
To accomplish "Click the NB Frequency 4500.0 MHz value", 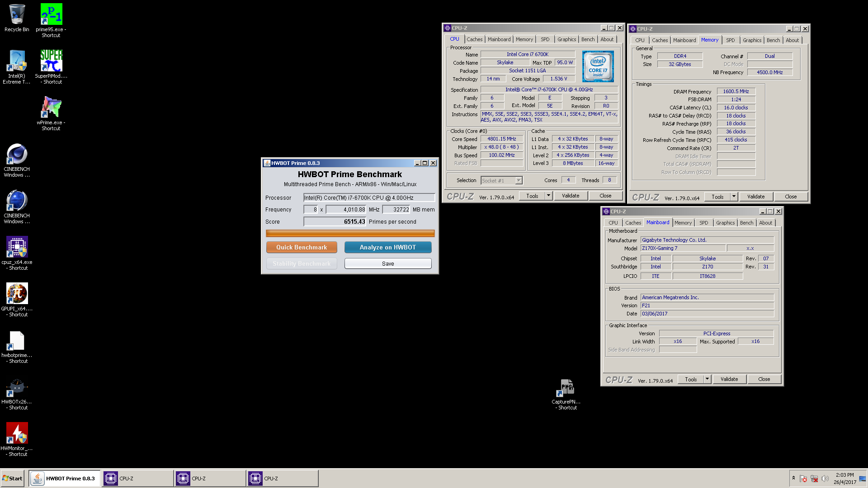I will 769,72.
